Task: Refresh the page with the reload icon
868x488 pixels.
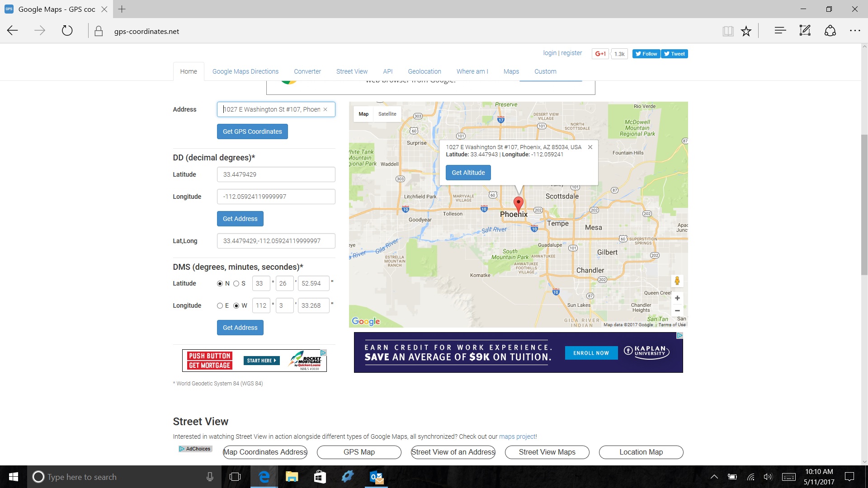Action: pos(67,31)
